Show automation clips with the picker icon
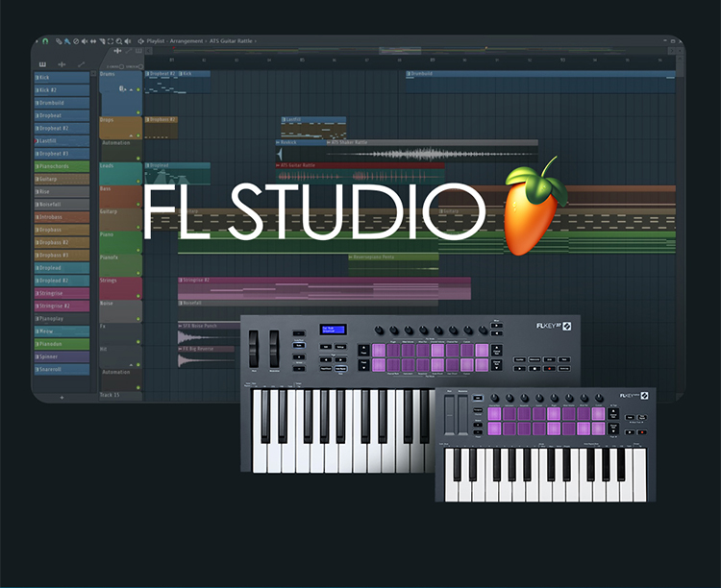 (x=82, y=64)
